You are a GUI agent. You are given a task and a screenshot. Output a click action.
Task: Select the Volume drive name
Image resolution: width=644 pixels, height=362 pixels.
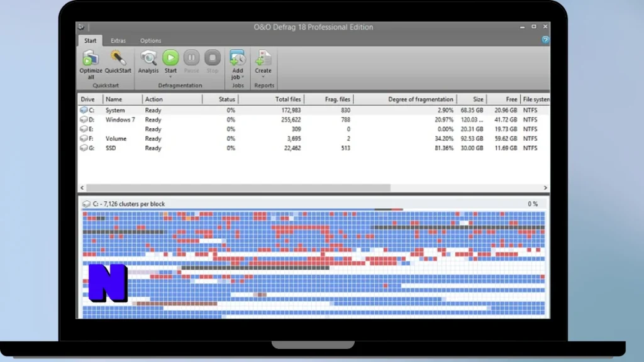pyautogui.click(x=116, y=138)
